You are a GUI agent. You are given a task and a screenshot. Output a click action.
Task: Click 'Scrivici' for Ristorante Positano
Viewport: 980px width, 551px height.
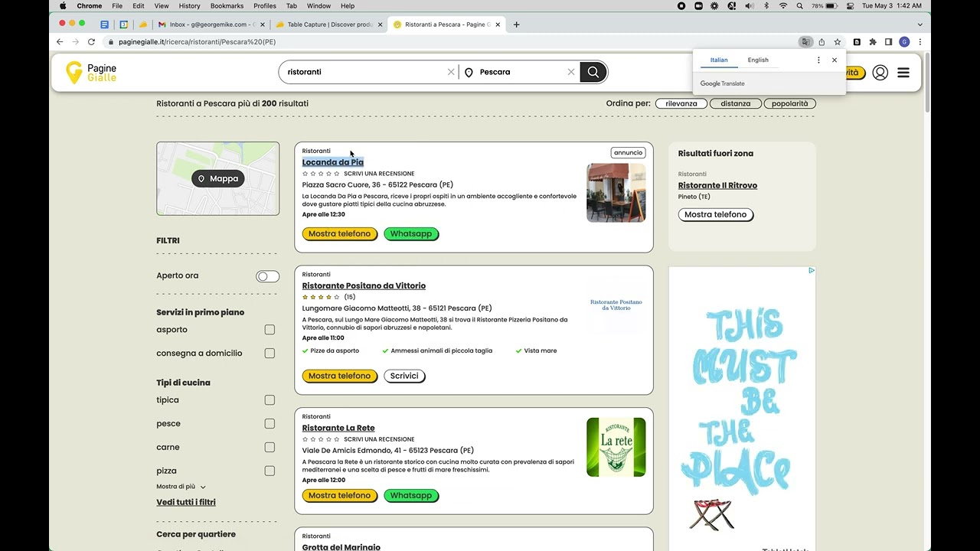[x=404, y=376]
